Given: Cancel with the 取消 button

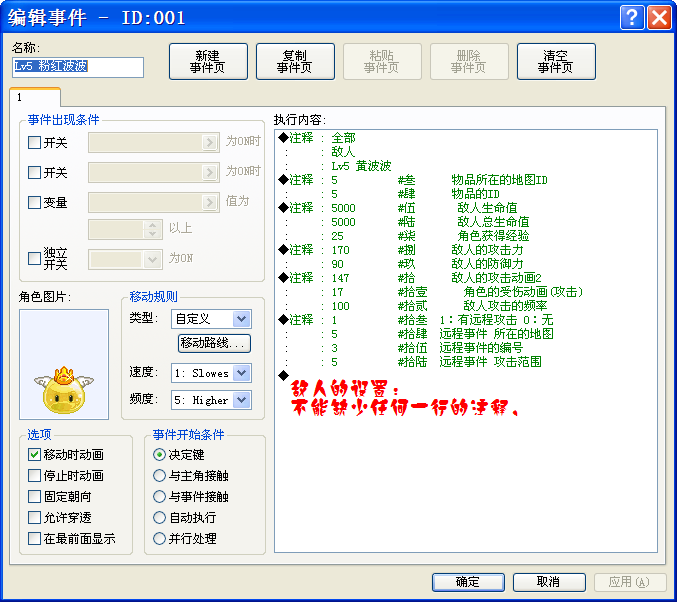Looking at the screenshot, I should pos(549,582).
